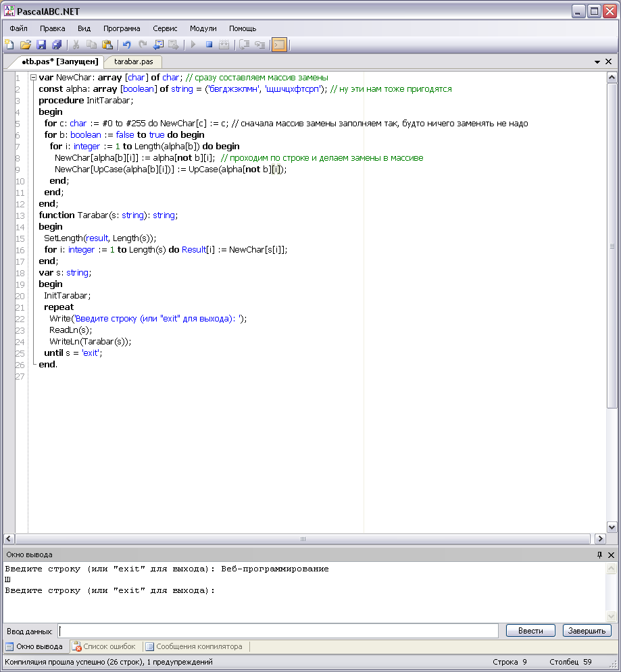Undo the last edit via toolbar
621x672 pixels.
pyautogui.click(x=126, y=45)
